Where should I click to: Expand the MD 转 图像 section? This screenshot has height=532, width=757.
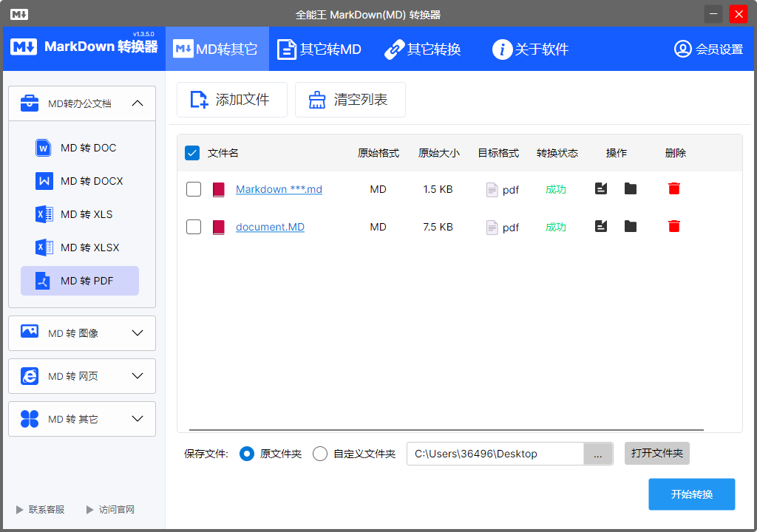point(82,333)
